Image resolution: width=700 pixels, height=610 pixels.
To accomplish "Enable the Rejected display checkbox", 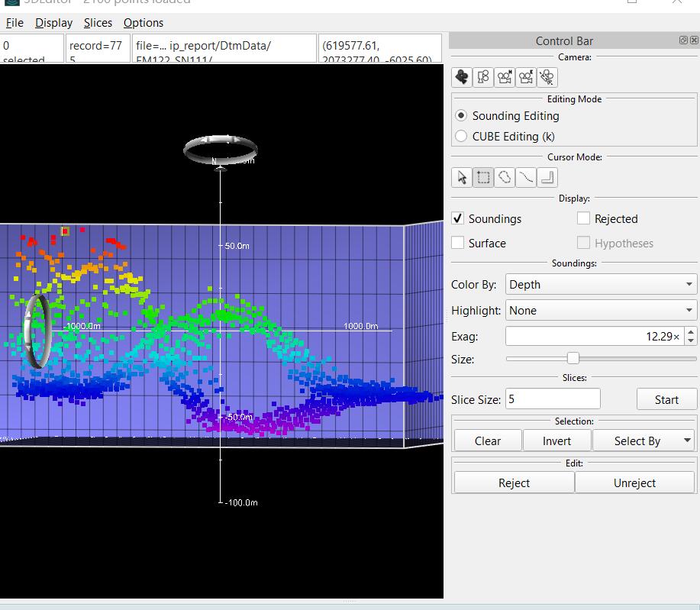I will tap(583, 218).
